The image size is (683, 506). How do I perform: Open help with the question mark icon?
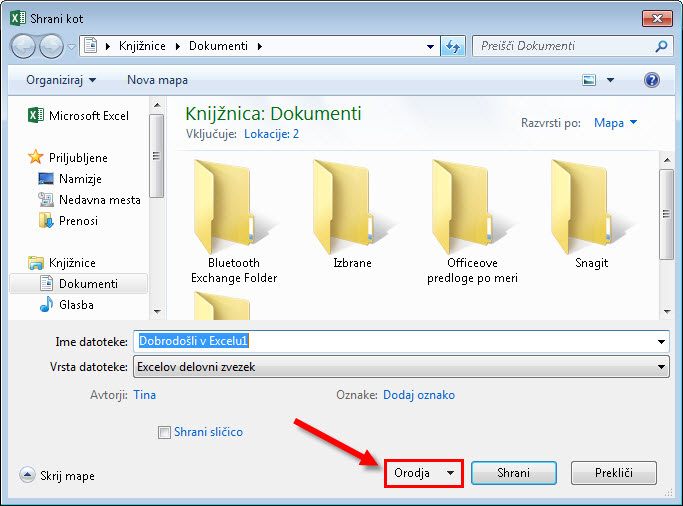point(652,80)
